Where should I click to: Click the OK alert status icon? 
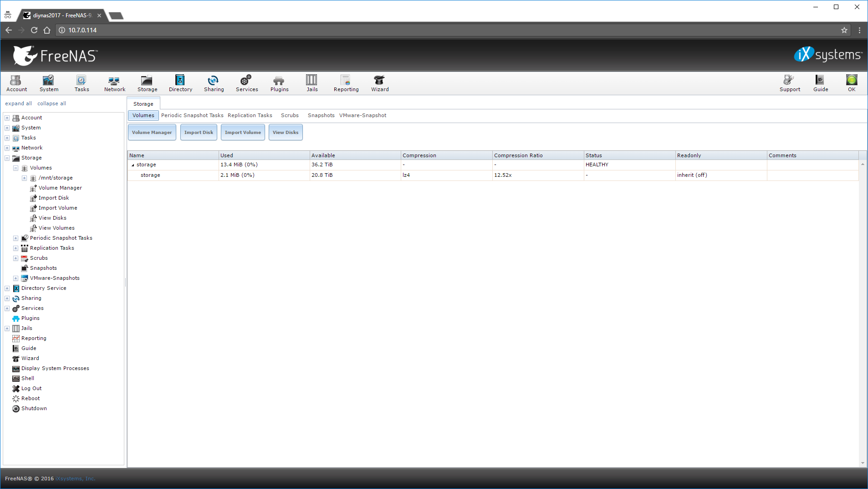851,83
